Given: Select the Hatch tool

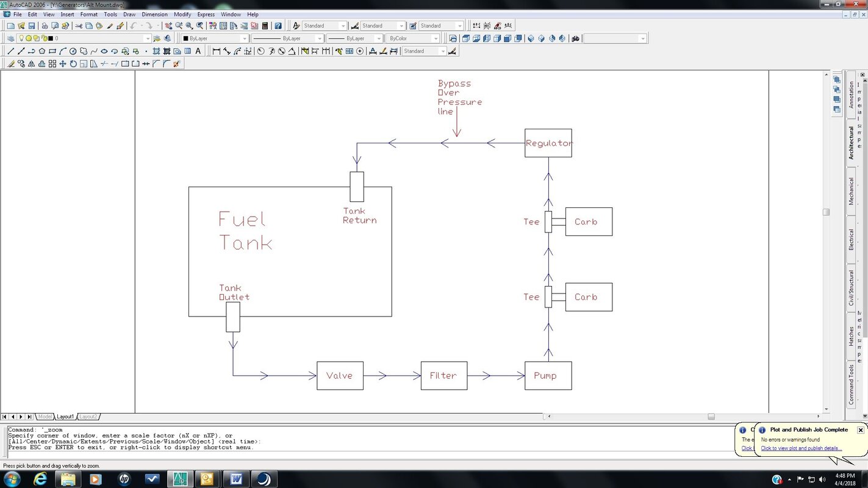Looking at the screenshot, I should tap(156, 51).
